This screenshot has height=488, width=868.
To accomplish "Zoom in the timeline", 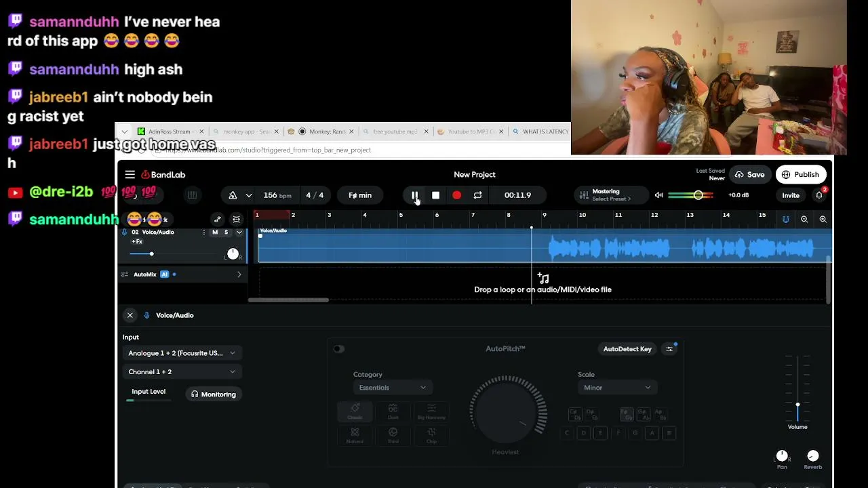I will 823,220.
